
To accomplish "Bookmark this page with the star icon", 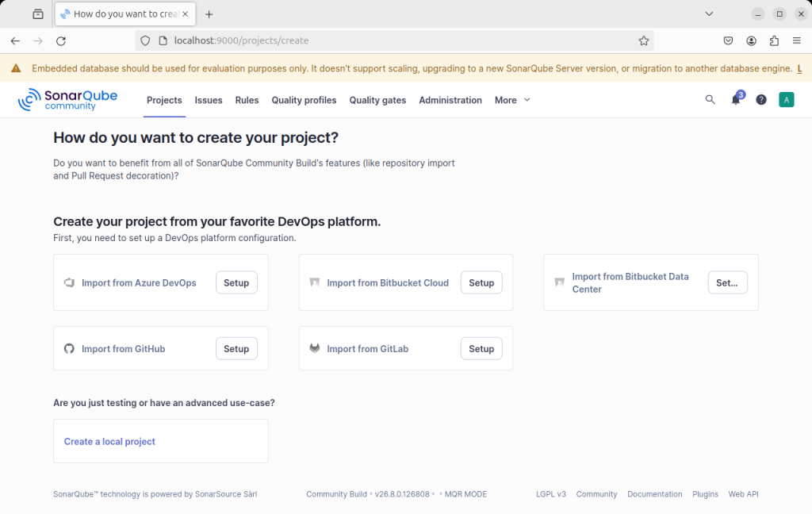I will pyautogui.click(x=644, y=41).
